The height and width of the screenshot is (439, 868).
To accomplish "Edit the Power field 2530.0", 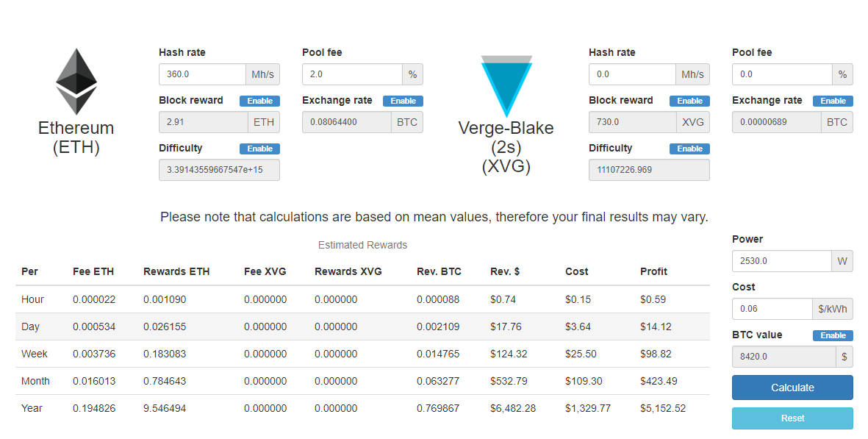I will (782, 261).
